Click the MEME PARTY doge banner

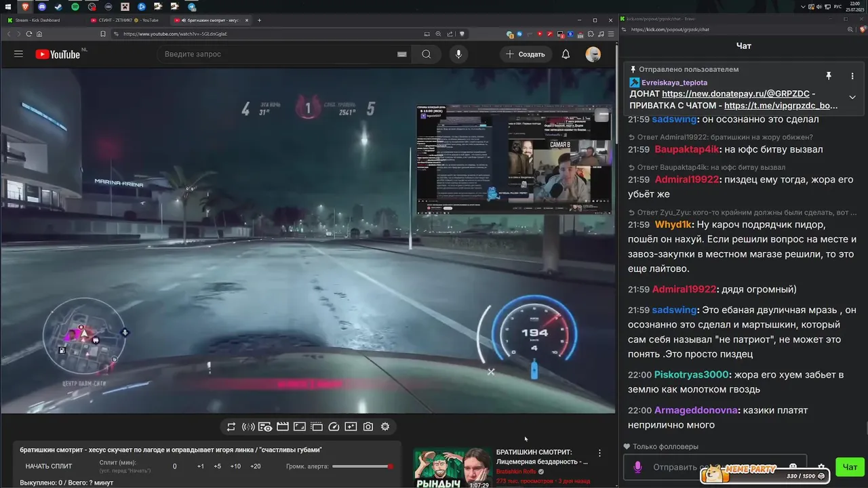point(766,472)
